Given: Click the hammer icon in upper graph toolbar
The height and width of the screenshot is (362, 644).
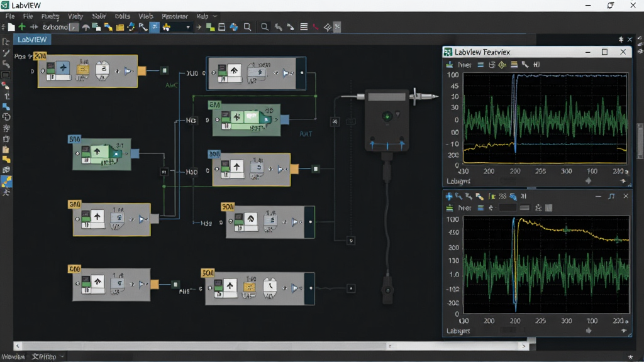Looking at the screenshot, I should [x=525, y=65].
